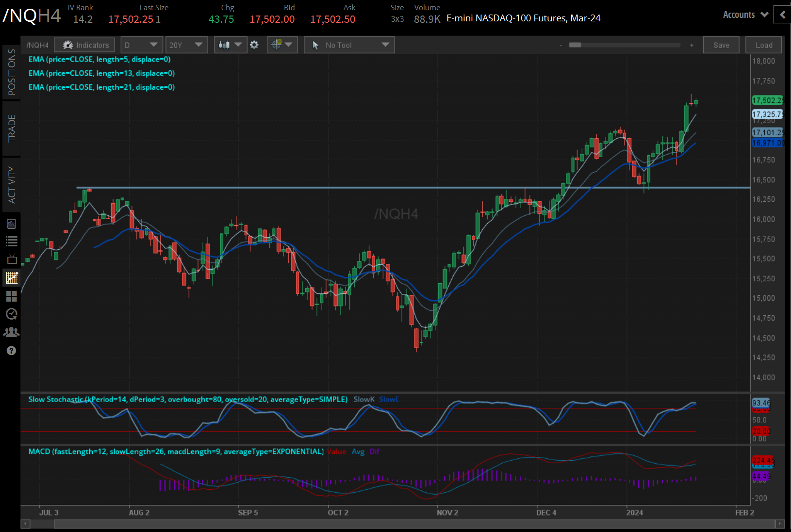Open the No Tool drawing dropdown
791x532 pixels.
[349, 45]
